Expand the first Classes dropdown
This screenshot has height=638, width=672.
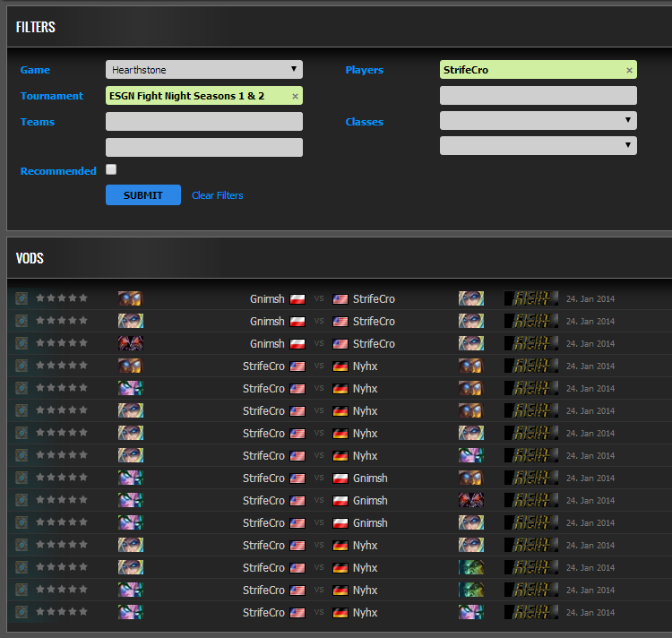[x=538, y=120]
